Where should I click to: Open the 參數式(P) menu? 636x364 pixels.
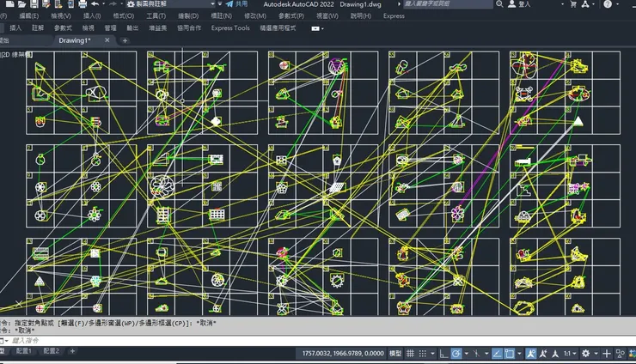click(x=290, y=15)
